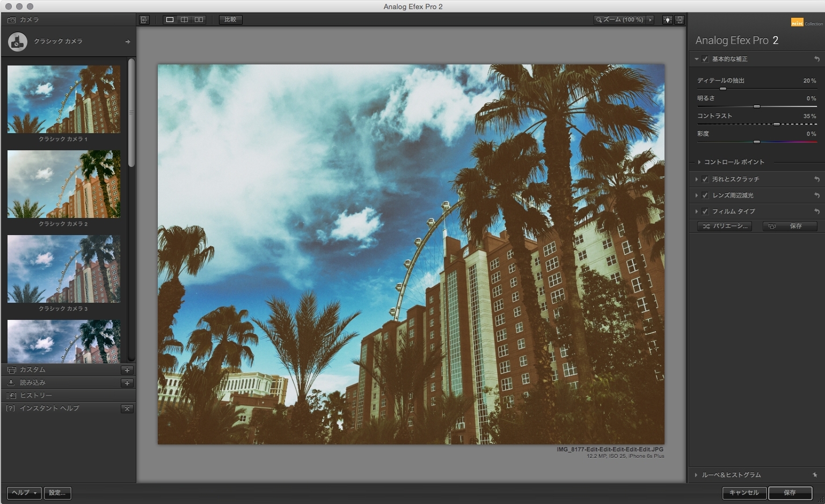Add an imported preset with the plus icon
The height and width of the screenshot is (504, 825).
click(x=127, y=383)
